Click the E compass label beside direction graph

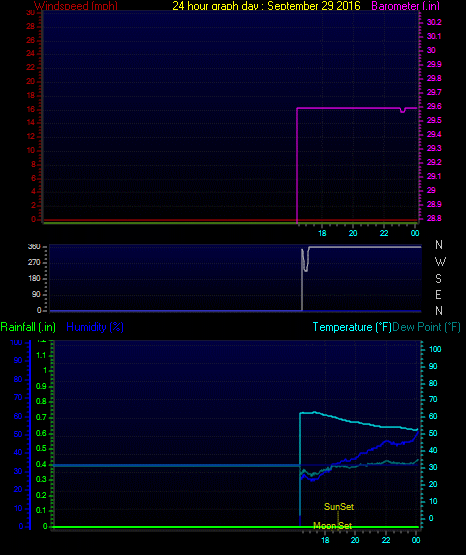pos(438,294)
